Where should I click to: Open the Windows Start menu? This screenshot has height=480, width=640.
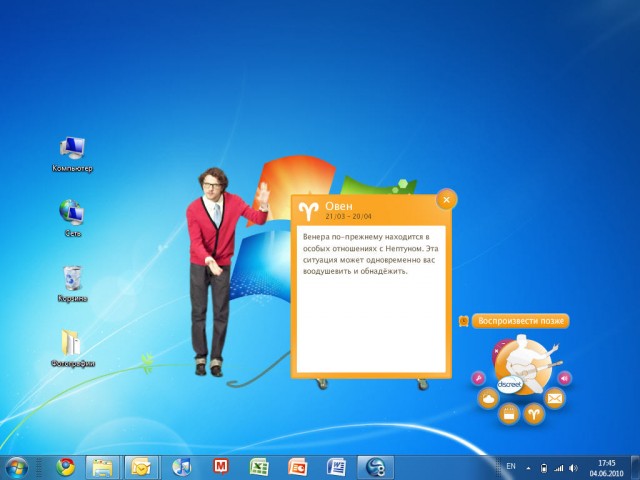16,468
